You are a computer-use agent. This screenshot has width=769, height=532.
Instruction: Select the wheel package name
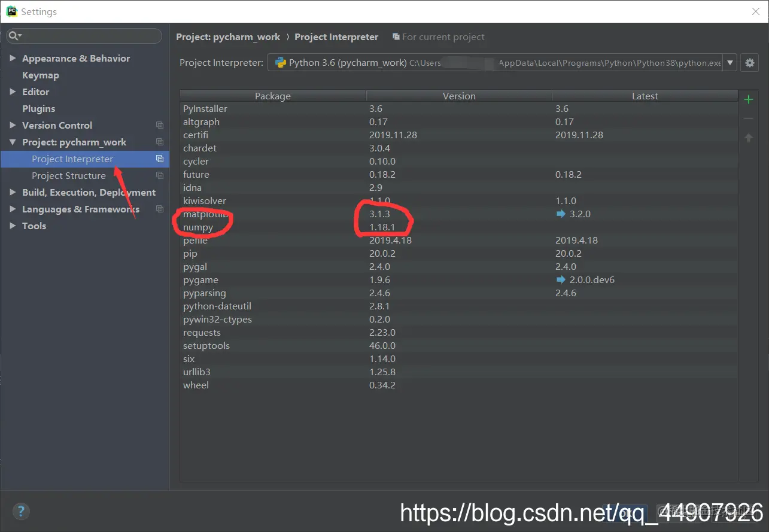tap(196, 385)
